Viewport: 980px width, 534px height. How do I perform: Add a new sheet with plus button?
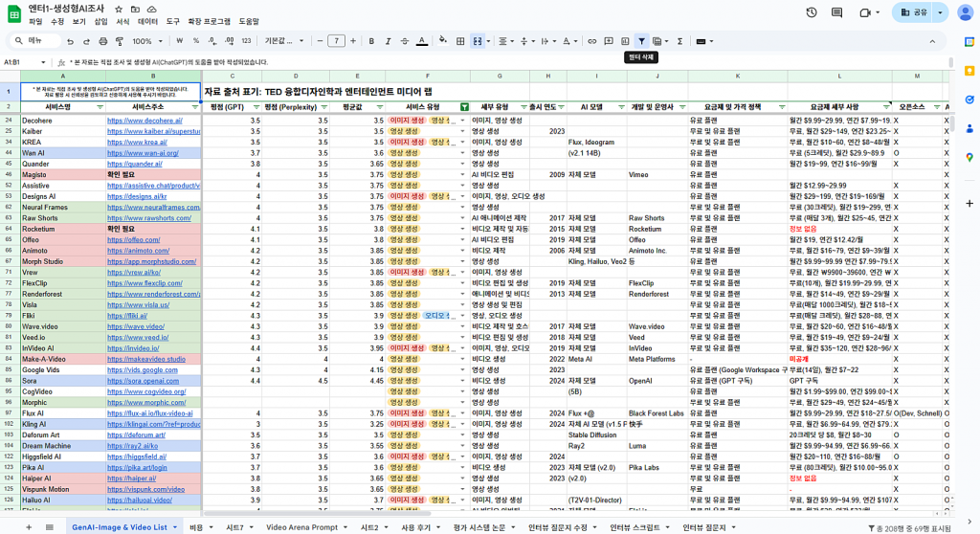29,527
